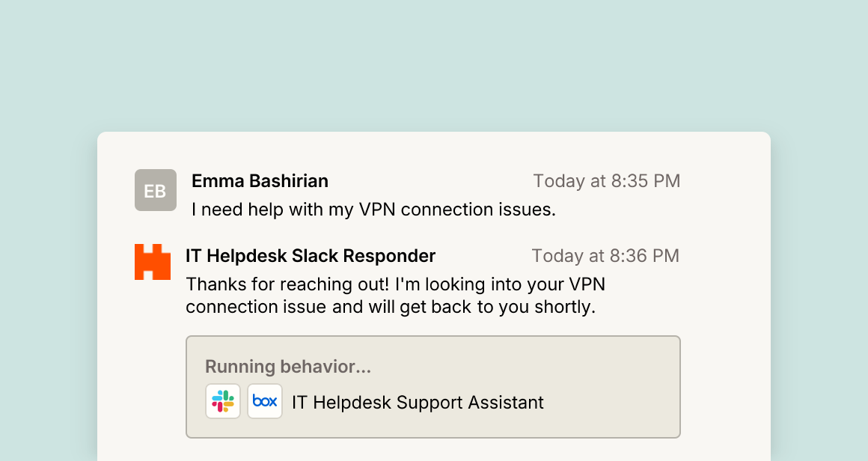Click the Box icon in behavior card
868x461 pixels.
coord(265,401)
